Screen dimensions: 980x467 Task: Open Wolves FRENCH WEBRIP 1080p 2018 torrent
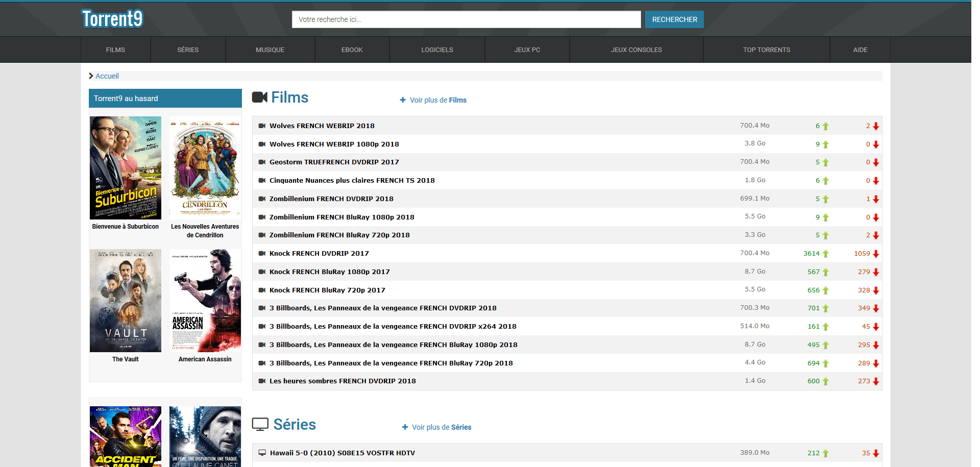point(334,144)
